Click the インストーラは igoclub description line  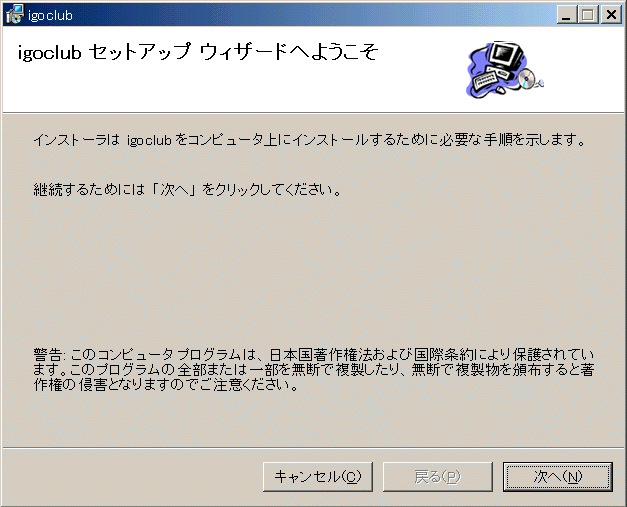pyautogui.click(x=310, y=140)
